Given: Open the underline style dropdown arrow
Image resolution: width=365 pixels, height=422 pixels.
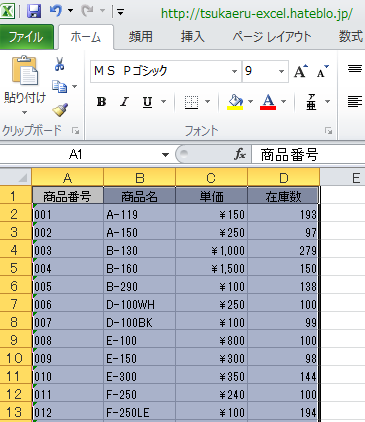Looking at the screenshot, I should (163, 101).
